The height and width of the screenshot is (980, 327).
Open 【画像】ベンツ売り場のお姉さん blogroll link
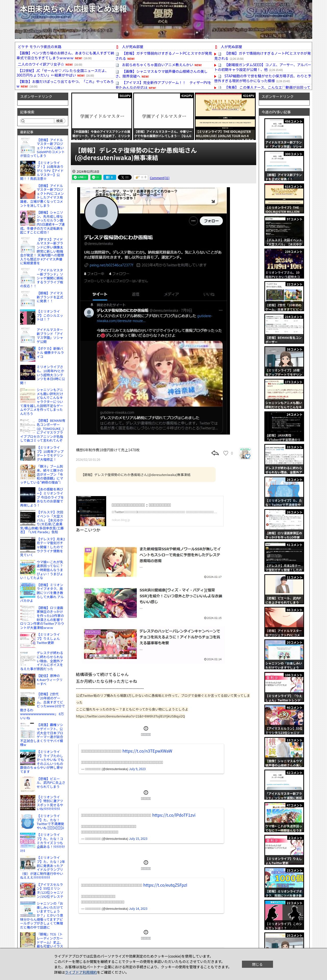(x=65, y=55)
